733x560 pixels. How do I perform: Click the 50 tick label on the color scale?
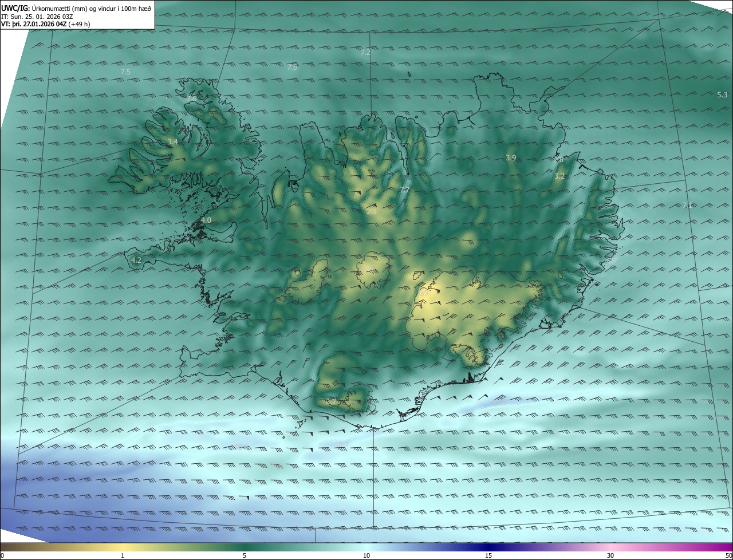pyautogui.click(x=728, y=555)
